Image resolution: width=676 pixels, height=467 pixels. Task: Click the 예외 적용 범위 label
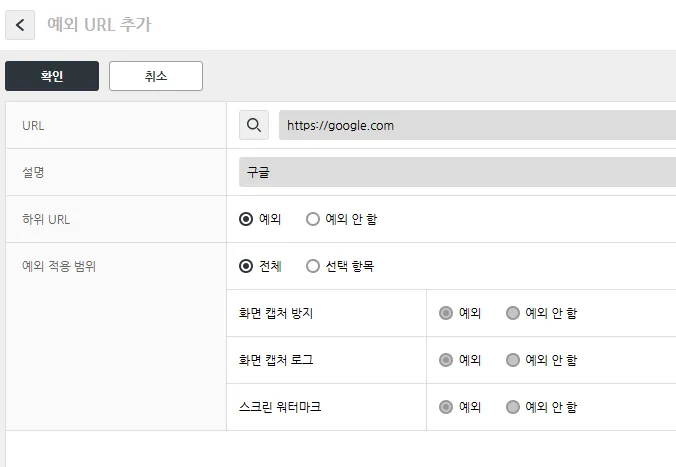59,266
